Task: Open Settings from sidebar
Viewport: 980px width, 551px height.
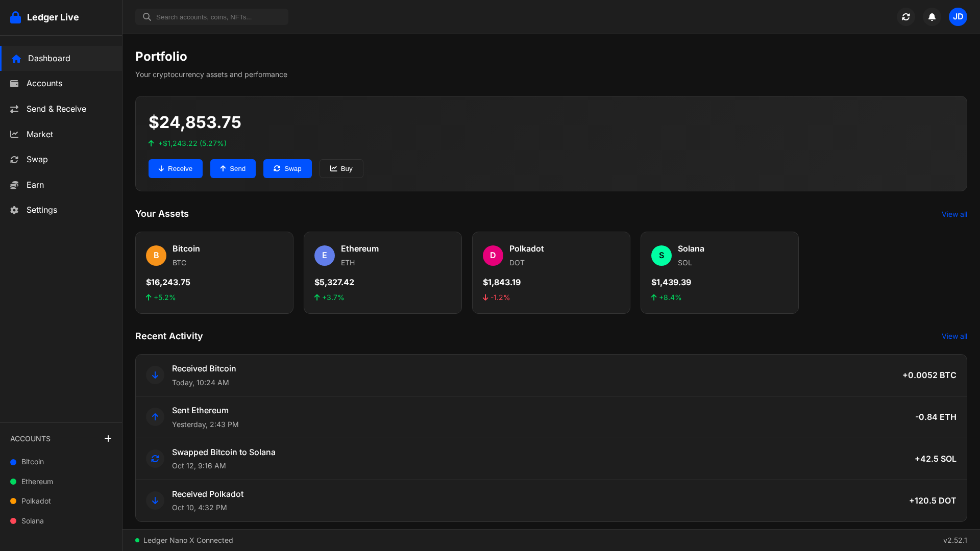Action: [x=61, y=210]
